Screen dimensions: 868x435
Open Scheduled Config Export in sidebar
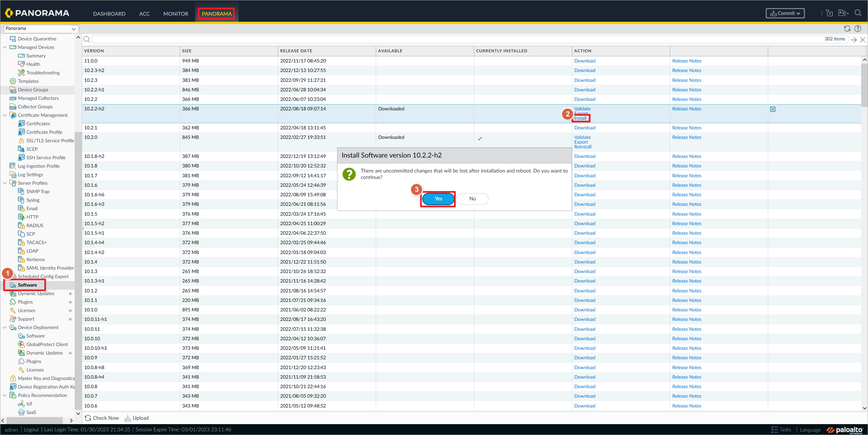(x=43, y=276)
